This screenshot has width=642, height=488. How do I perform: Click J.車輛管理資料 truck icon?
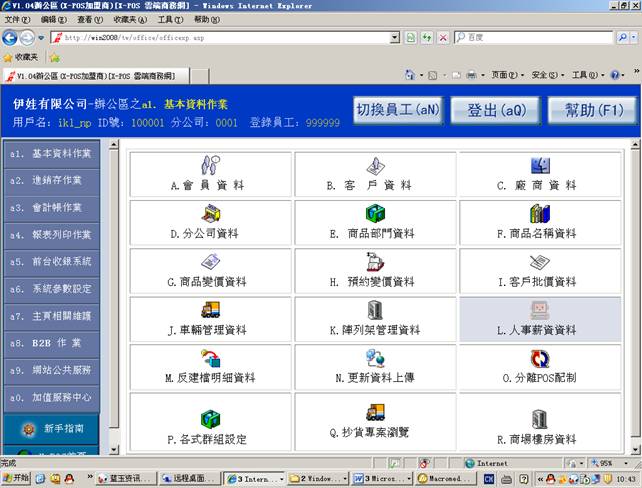[210, 310]
